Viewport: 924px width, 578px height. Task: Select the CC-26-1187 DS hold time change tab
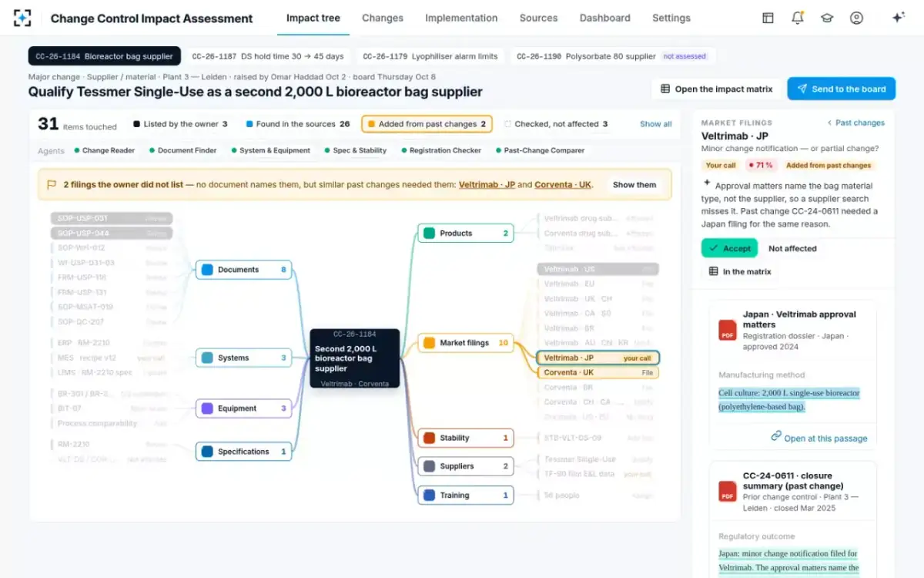point(268,56)
